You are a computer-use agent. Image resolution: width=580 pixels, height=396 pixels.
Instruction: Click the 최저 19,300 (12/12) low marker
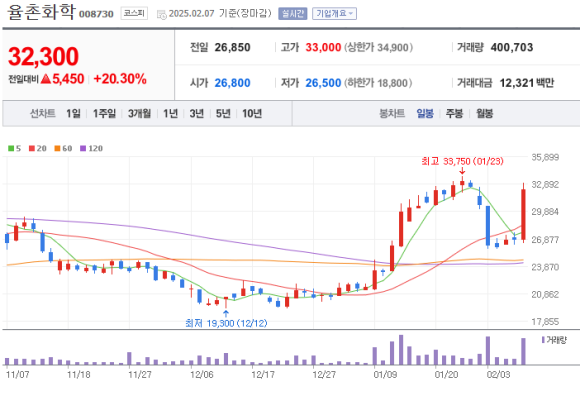tap(226, 324)
